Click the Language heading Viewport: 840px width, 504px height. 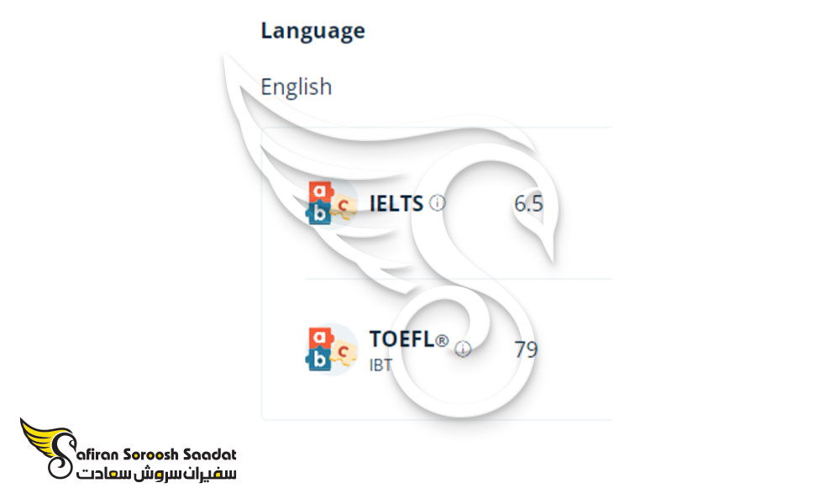(312, 30)
